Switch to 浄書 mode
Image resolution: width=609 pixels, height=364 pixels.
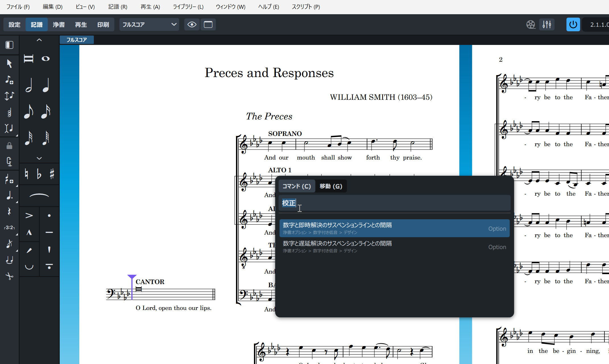pos(59,25)
